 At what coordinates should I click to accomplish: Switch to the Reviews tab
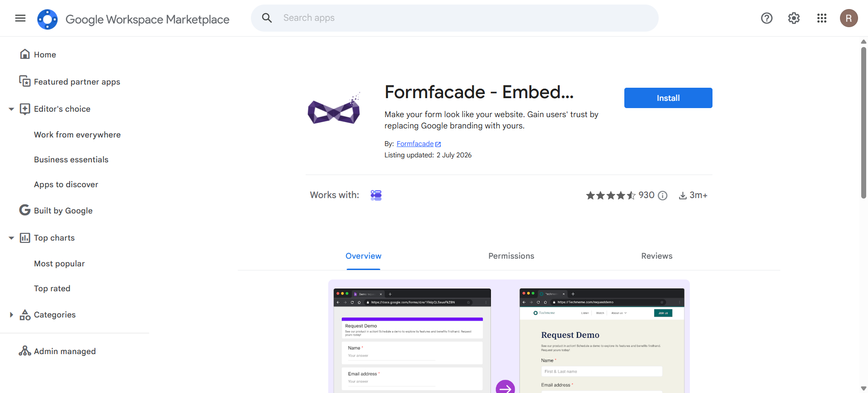(x=656, y=256)
